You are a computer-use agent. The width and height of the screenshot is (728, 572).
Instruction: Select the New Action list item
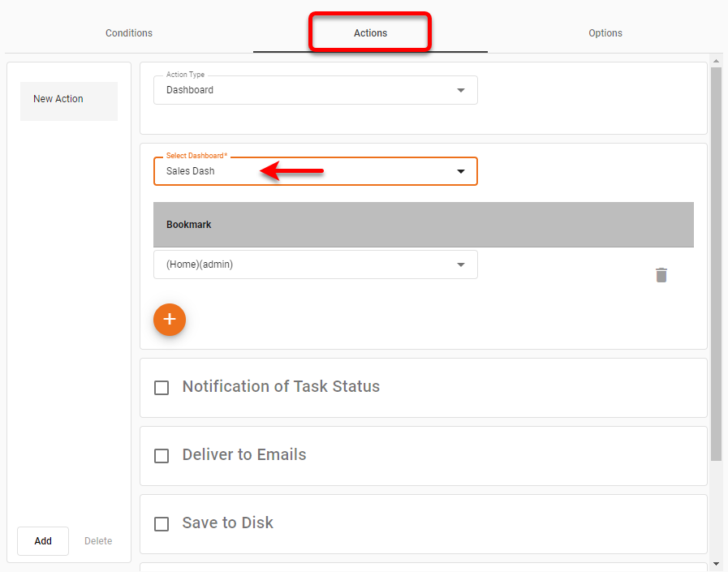point(68,98)
